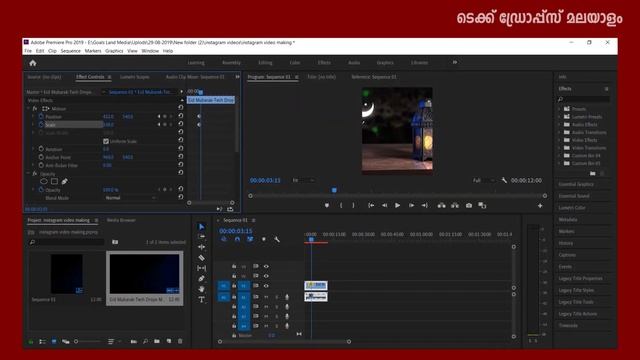Mark Out point in Program Monitor

point(353,205)
